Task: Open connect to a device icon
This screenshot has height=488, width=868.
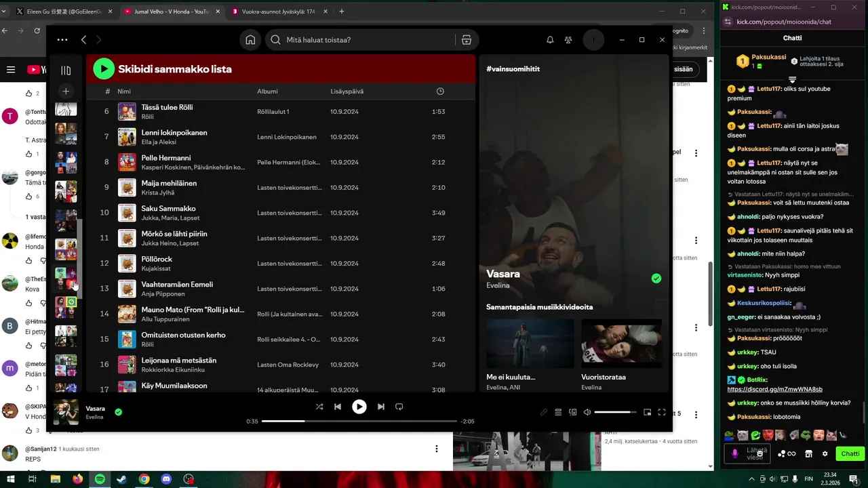Action: click(573, 412)
